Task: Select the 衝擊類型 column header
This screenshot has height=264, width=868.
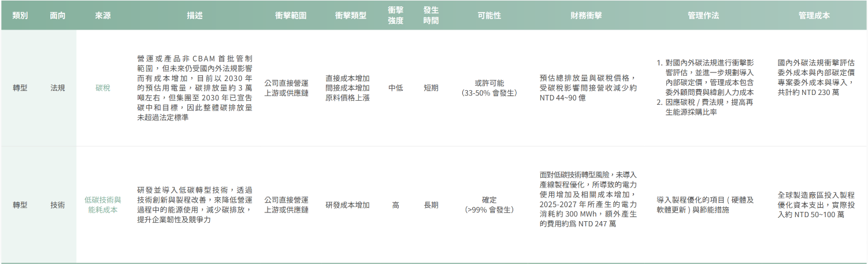Action: [x=351, y=16]
